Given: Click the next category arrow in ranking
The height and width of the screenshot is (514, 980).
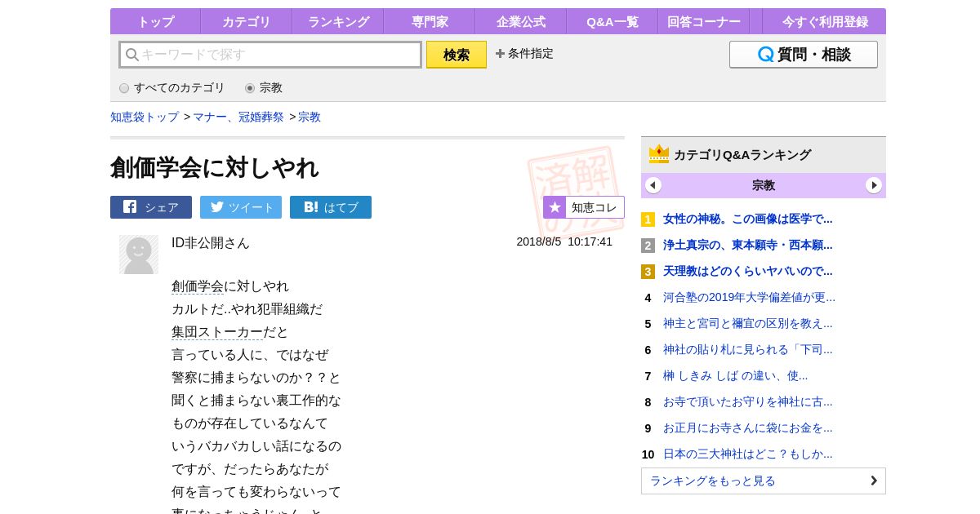Looking at the screenshot, I should pos(874,185).
